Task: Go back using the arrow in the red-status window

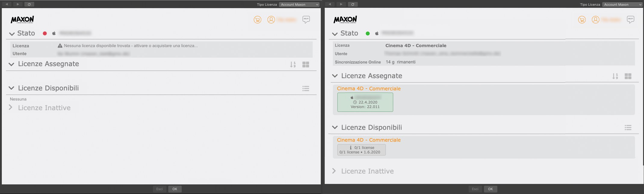Action: [x=7, y=4]
